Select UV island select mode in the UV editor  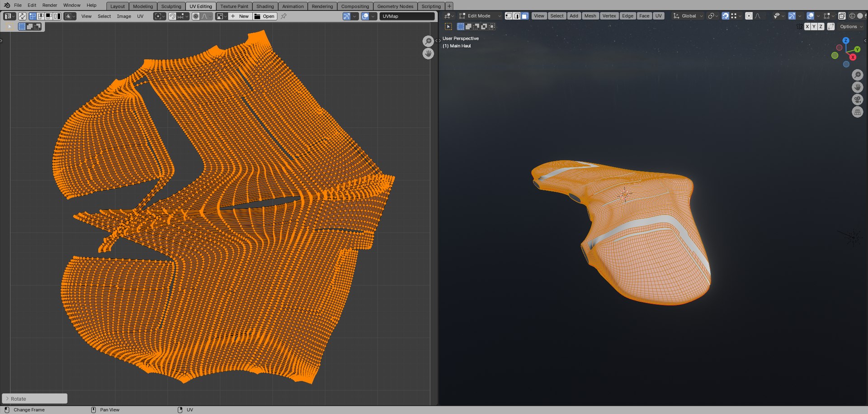tap(57, 16)
